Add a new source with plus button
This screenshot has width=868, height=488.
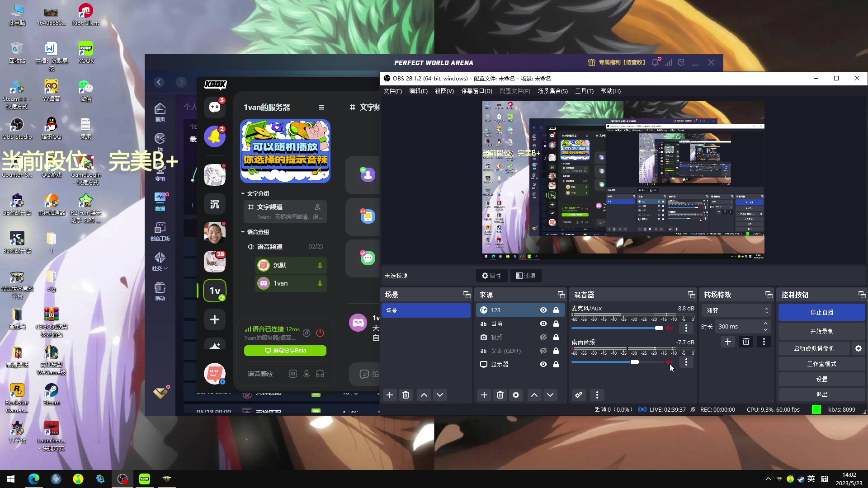click(x=484, y=395)
